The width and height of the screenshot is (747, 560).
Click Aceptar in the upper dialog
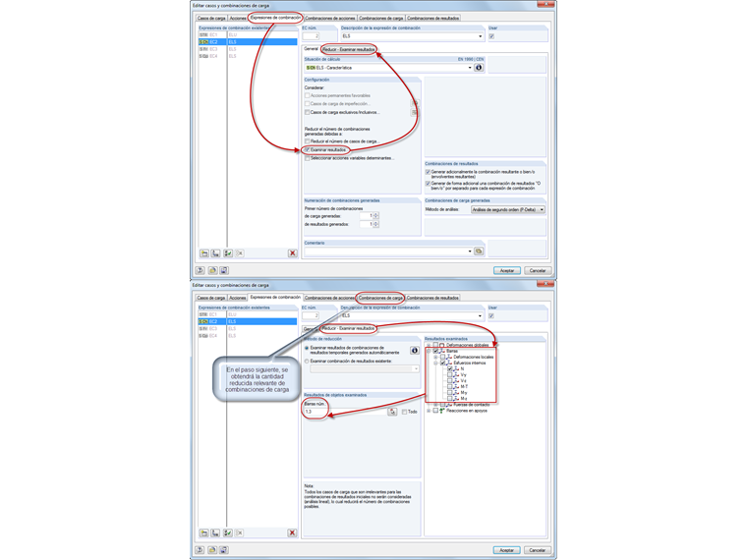coord(507,270)
